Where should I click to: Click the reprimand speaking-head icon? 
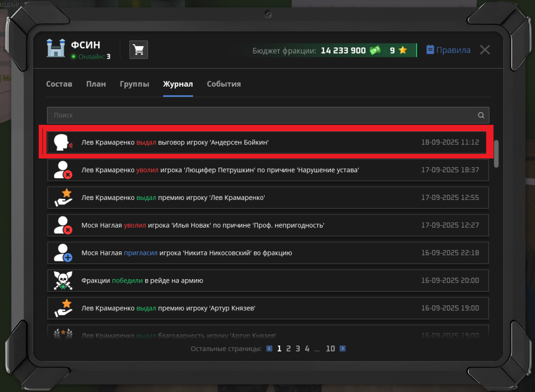click(x=63, y=143)
